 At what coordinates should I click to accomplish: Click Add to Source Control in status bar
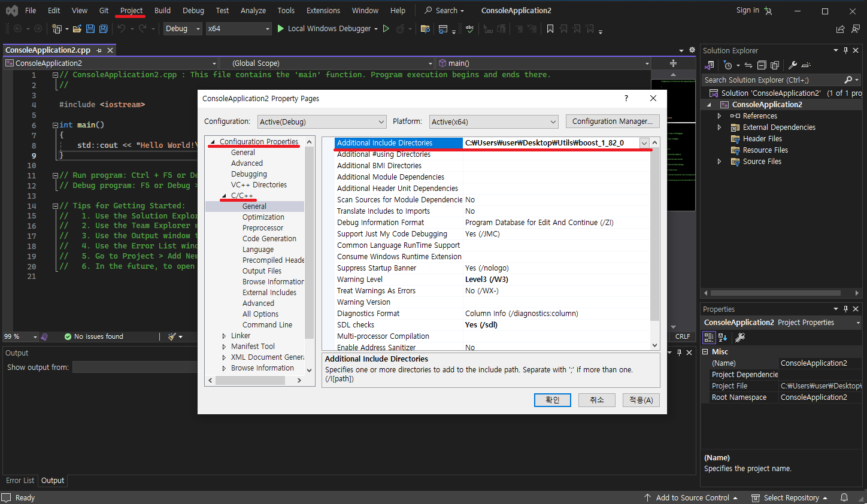click(692, 497)
